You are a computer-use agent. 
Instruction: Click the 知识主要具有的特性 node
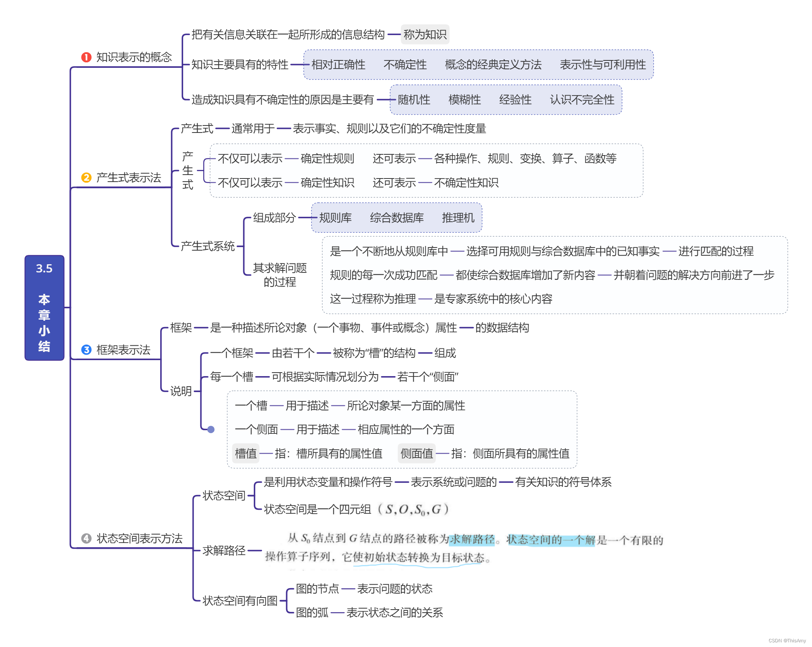coord(240,65)
